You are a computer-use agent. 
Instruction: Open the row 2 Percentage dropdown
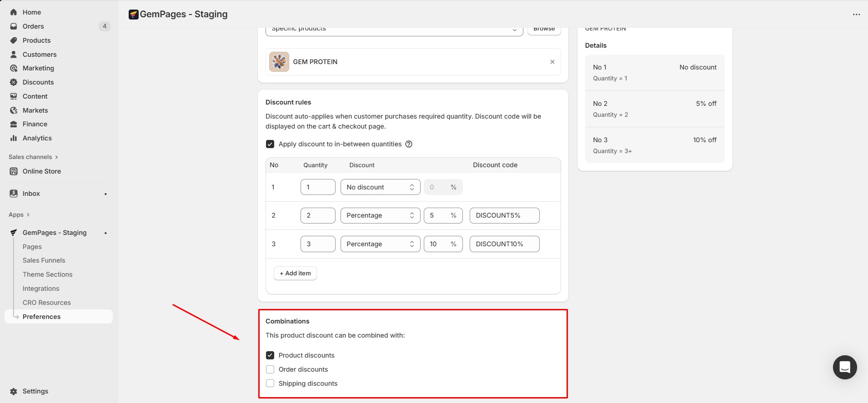coord(380,215)
